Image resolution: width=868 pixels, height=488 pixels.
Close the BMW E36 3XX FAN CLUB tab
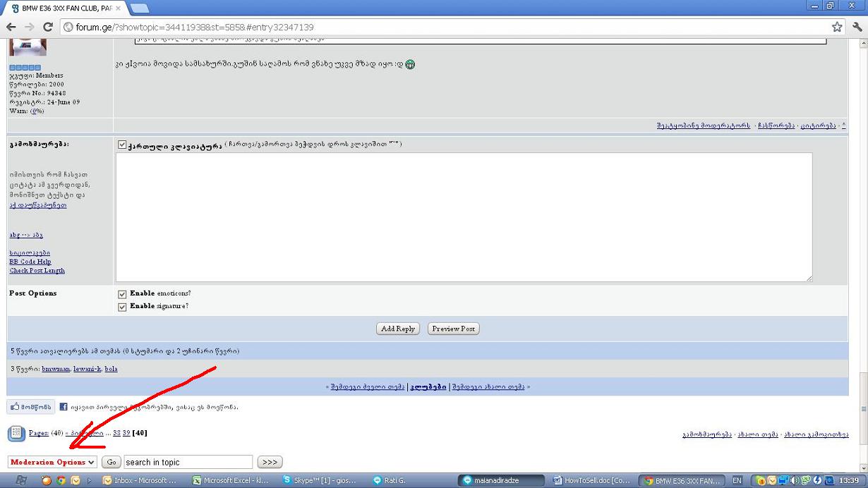coord(119,8)
